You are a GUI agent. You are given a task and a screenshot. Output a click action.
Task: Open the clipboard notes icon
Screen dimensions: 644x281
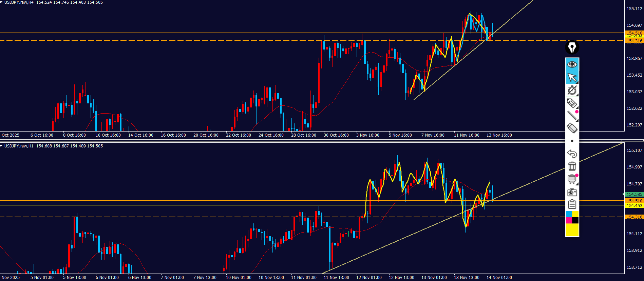click(572, 204)
